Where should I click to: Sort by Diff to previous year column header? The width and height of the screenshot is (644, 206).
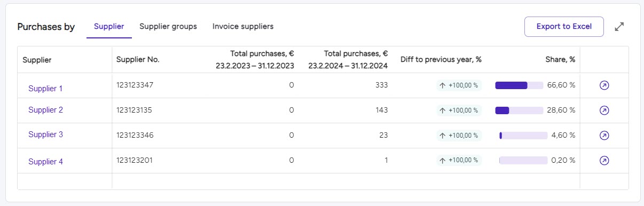coord(441,60)
